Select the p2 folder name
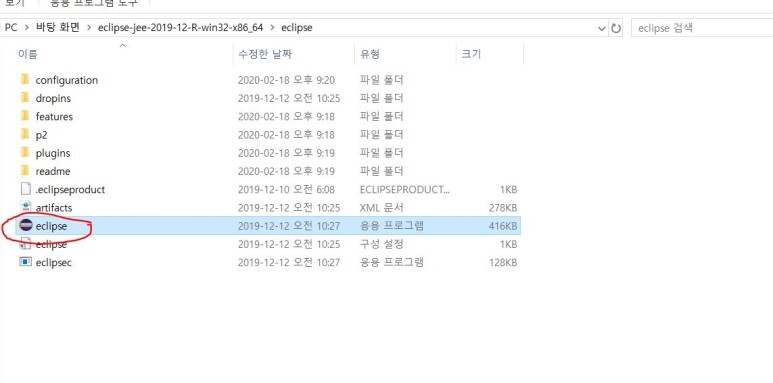Viewport: 773px width, 383px height. [41, 135]
